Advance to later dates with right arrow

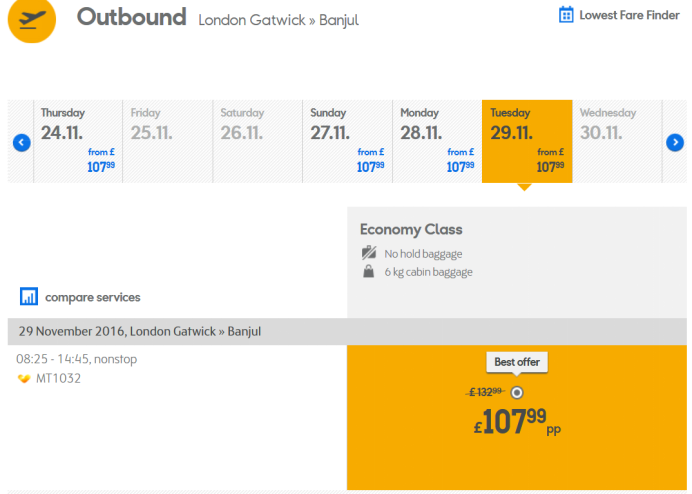[x=674, y=143]
